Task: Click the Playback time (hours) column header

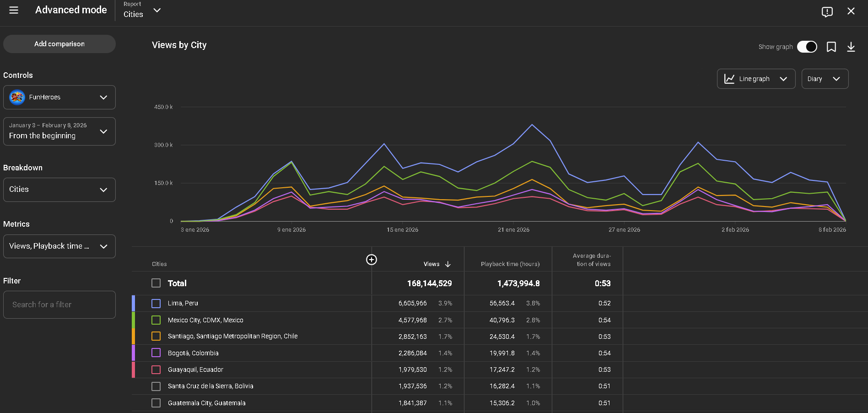Action: click(510, 264)
